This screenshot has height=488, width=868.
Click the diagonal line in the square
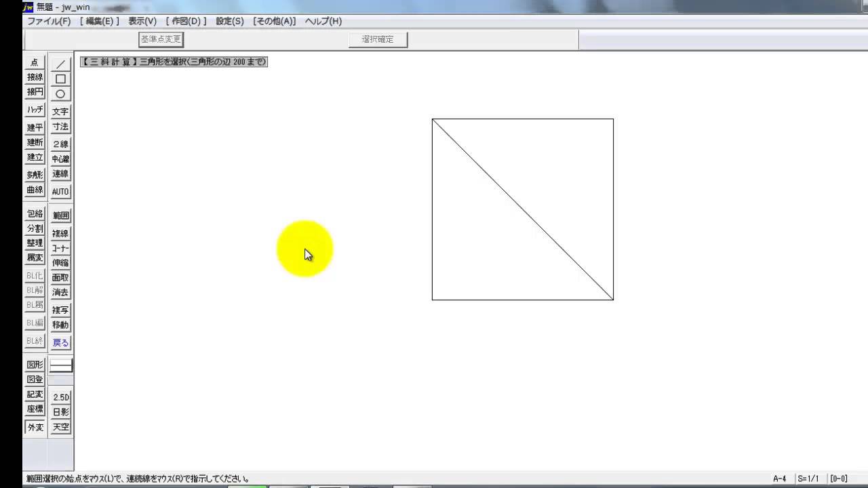coord(523,209)
